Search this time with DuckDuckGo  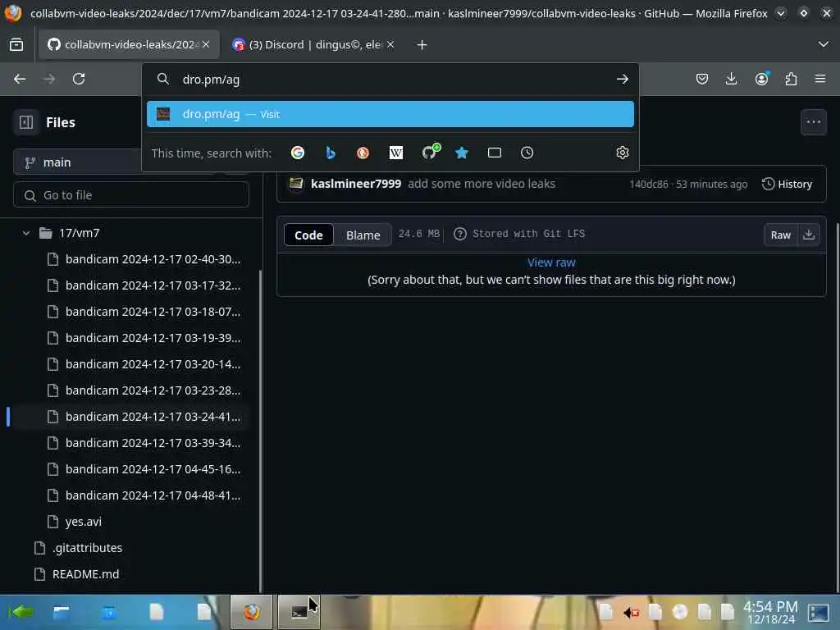click(363, 153)
